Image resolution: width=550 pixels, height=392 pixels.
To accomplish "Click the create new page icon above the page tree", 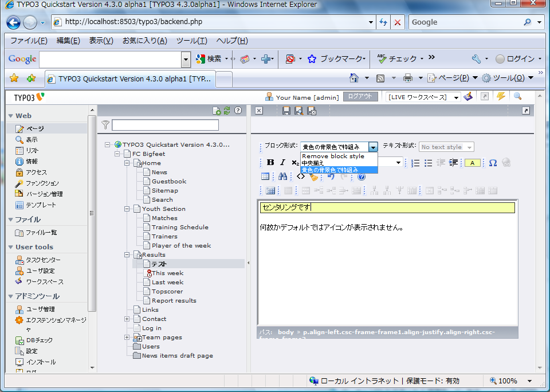I will 217,111.
